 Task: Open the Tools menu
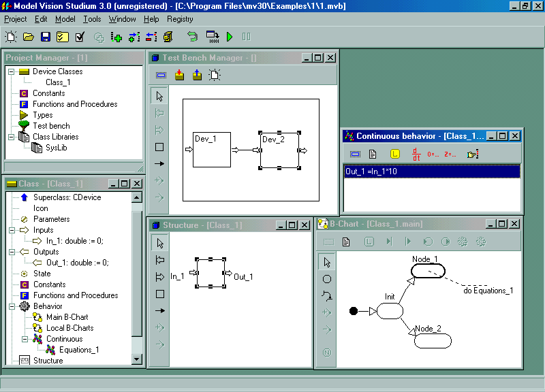coord(92,19)
